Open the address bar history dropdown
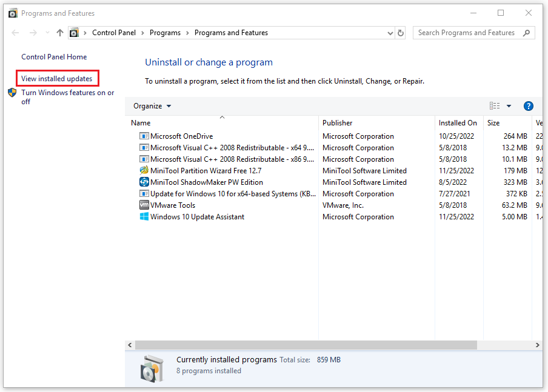Image resolution: width=548 pixels, height=392 pixels. pos(390,33)
